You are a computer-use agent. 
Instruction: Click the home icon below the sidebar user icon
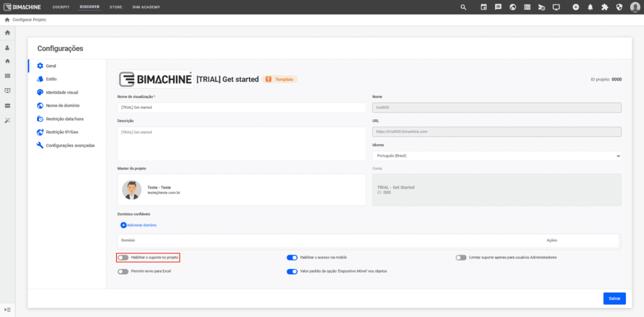click(x=8, y=61)
